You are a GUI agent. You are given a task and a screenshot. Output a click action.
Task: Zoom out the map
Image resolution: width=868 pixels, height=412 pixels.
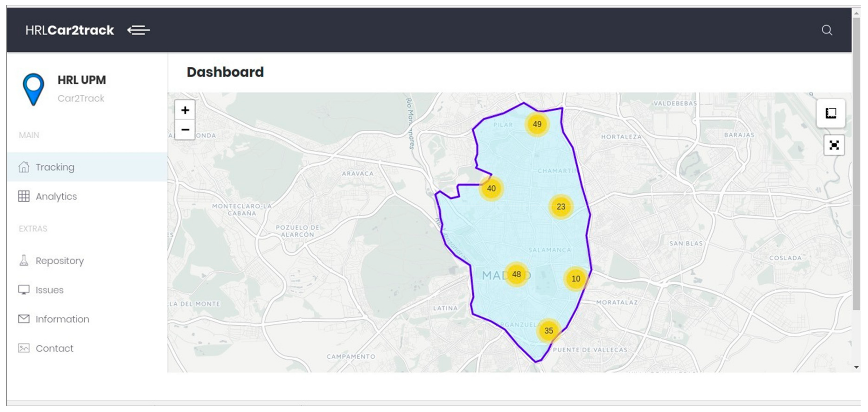(x=185, y=130)
